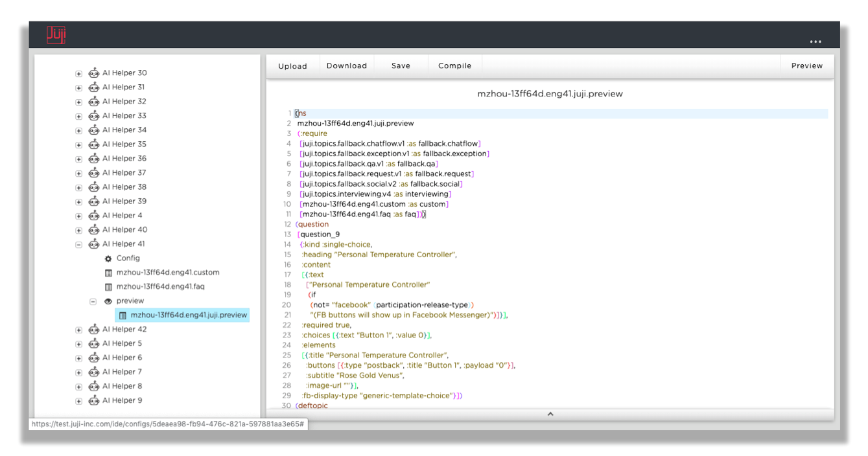Viewport: 868px width, 456px height.
Task: Expand the AI Helper 40 tree node
Action: click(79, 230)
